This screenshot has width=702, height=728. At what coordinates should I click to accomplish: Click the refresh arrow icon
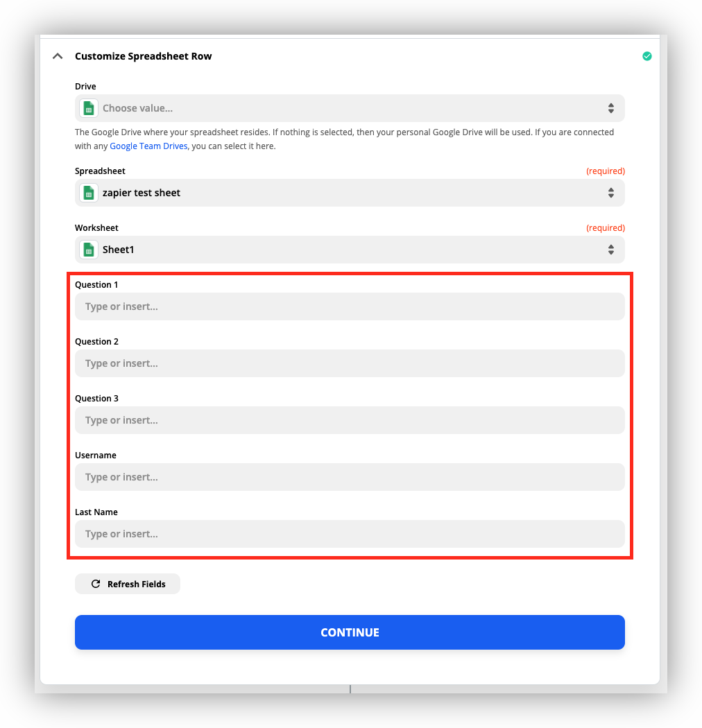[96, 584]
